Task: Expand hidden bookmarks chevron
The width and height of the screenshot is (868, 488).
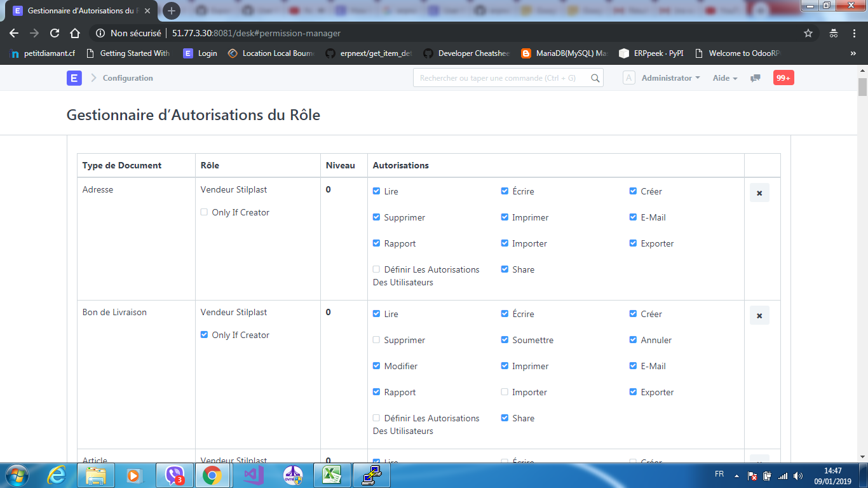Action: [x=853, y=53]
